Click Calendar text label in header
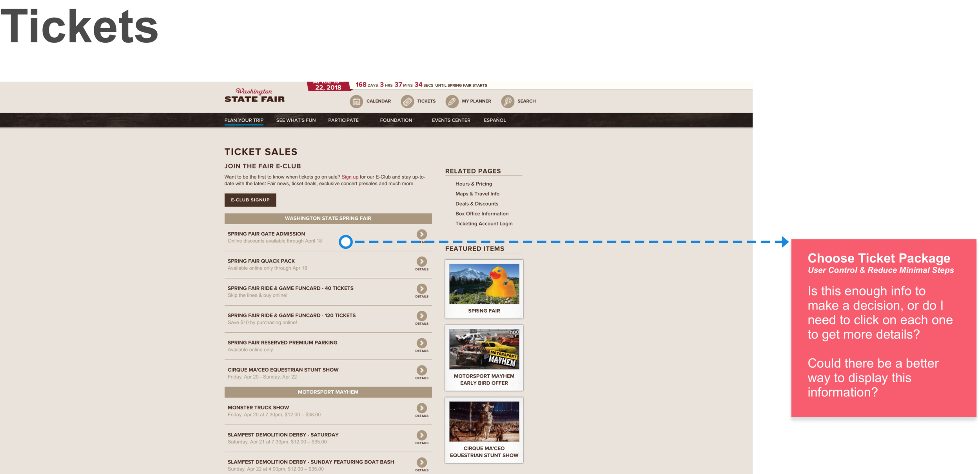The image size is (980, 474). [378, 101]
